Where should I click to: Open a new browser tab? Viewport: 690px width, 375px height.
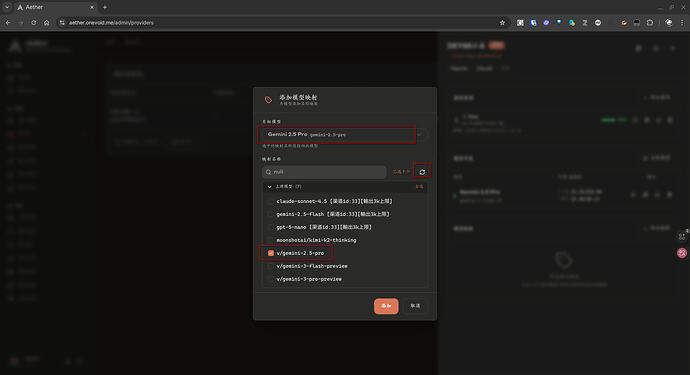click(x=105, y=7)
